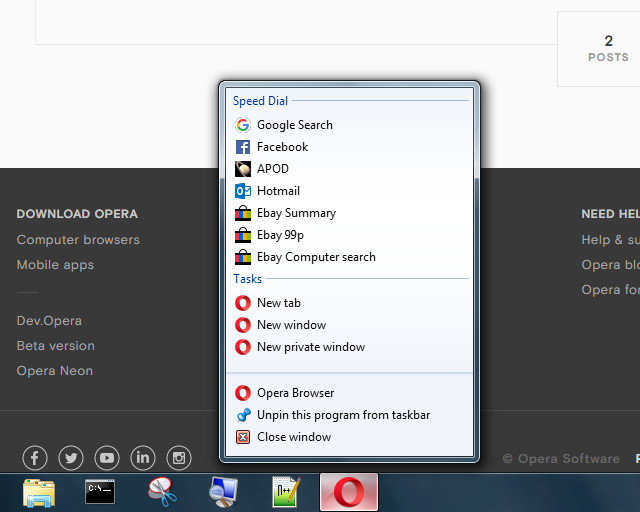Visit Opera's Facebook page in the footer
Image resolution: width=640 pixels, height=512 pixels.
pos(35,458)
